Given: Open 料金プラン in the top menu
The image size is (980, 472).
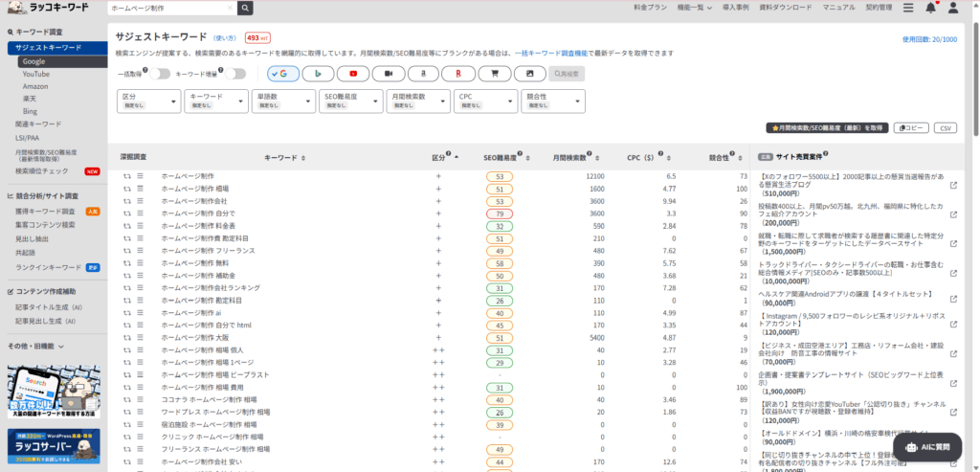Looking at the screenshot, I should click(x=650, y=8).
